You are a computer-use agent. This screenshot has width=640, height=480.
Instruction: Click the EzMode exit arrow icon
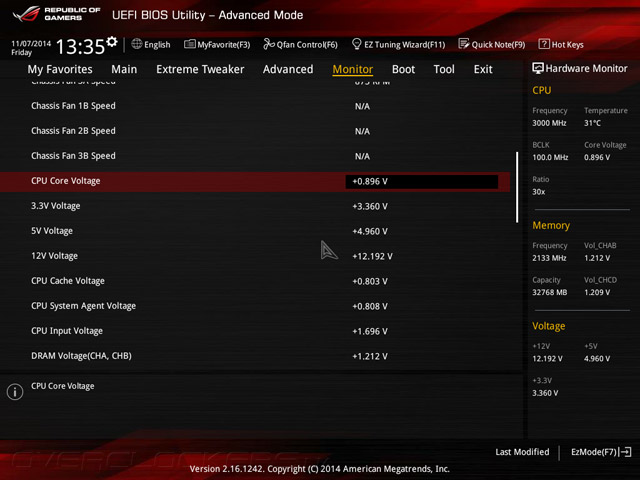coord(626,452)
